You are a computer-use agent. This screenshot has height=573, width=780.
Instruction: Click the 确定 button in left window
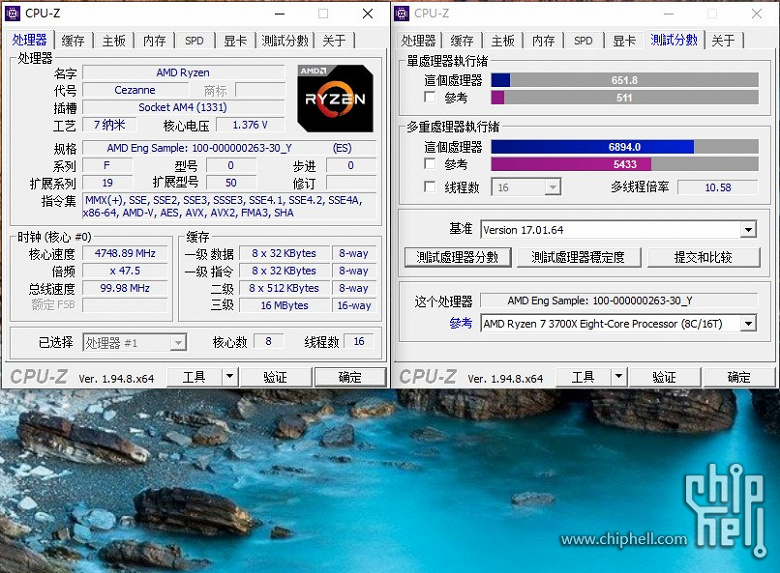(350, 377)
